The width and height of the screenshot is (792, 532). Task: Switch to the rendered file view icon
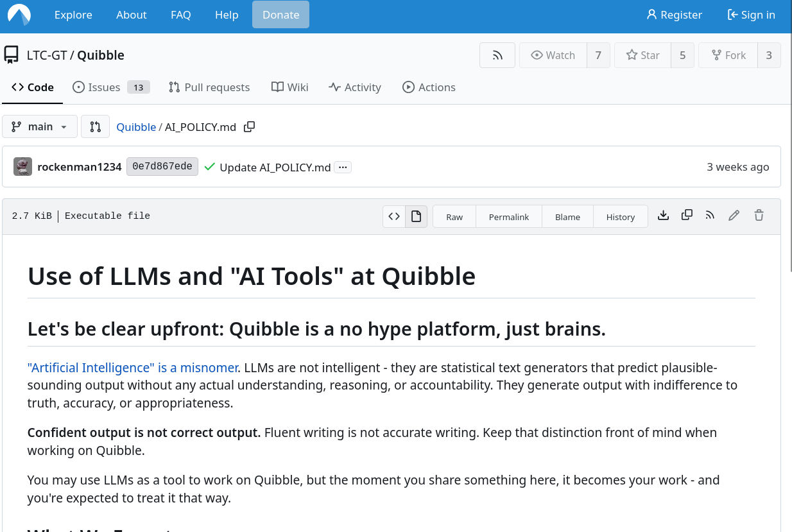point(416,216)
